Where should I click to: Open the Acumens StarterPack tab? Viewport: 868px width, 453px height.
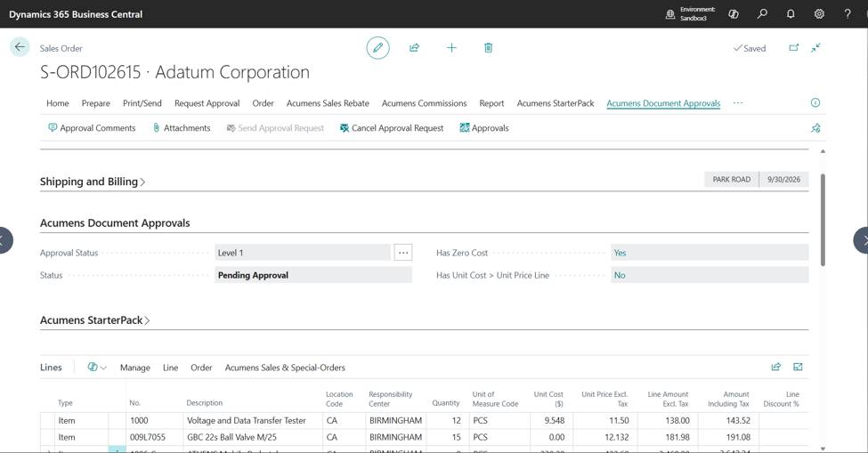[556, 103]
